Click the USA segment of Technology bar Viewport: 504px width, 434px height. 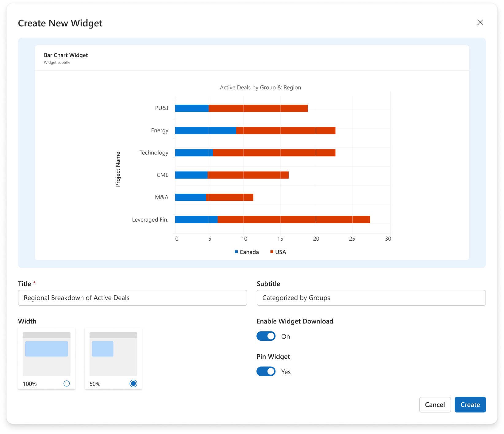click(274, 153)
